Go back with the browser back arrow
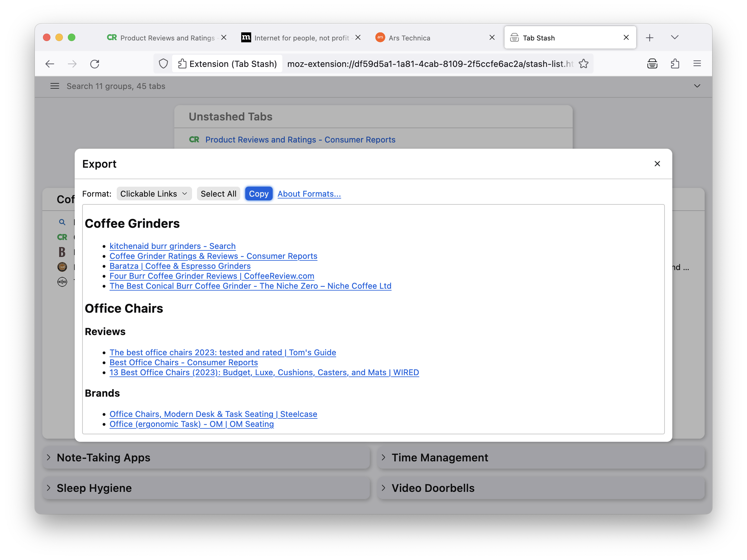 tap(49, 64)
